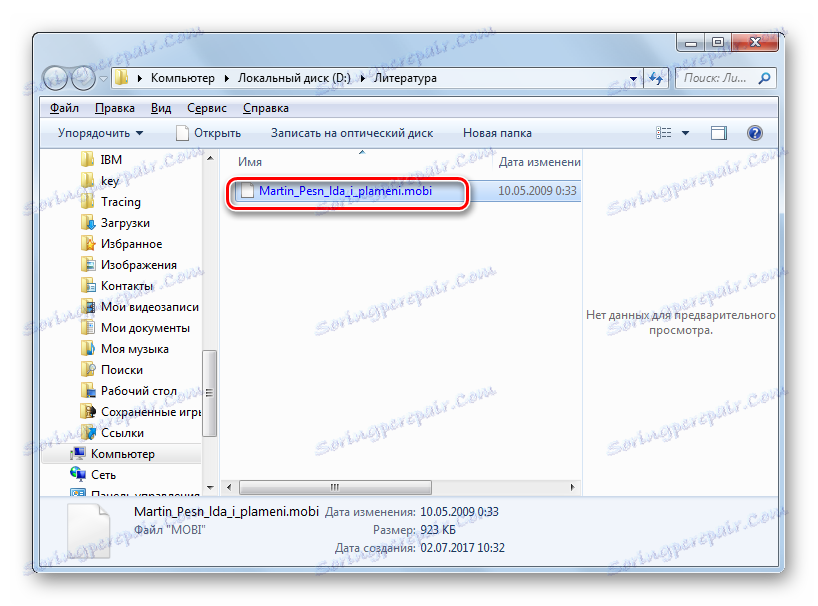Open the view options dropdown arrow
818x606 pixels.
click(685, 133)
